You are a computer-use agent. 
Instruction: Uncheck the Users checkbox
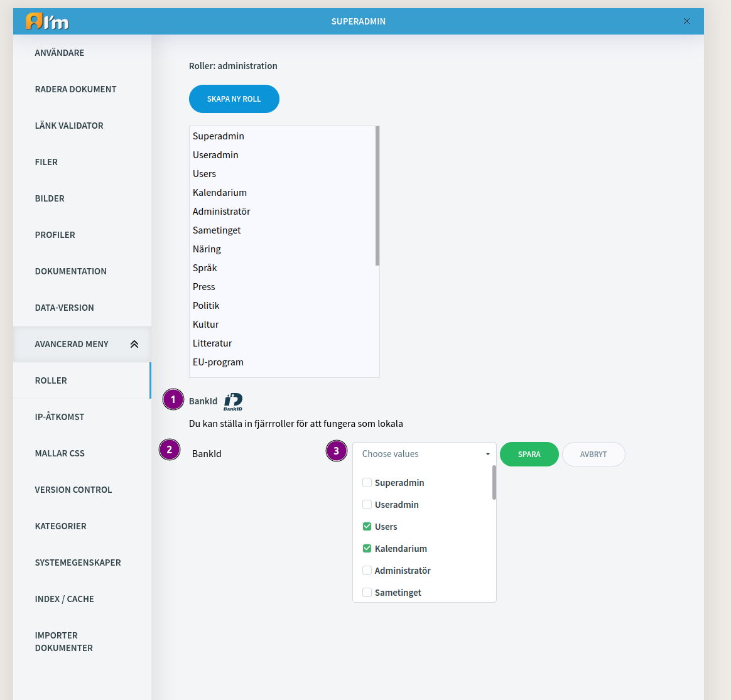coord(367,527)
